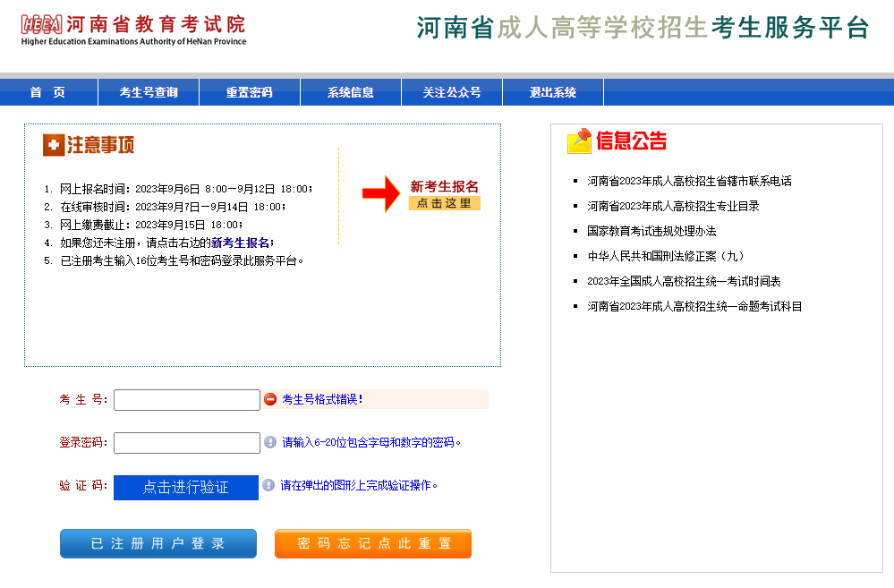This screenshot has height=588, width=894.
Task: Click the red cross icon by 注意事项
Action: point(53,145)
